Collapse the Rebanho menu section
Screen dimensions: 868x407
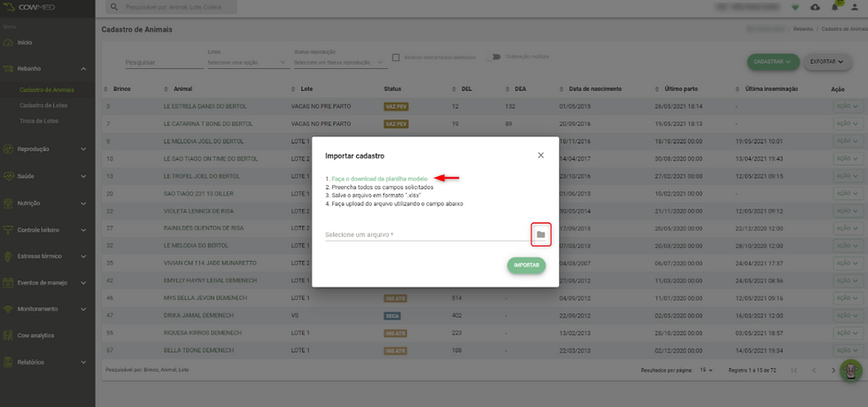coord(83,69)
